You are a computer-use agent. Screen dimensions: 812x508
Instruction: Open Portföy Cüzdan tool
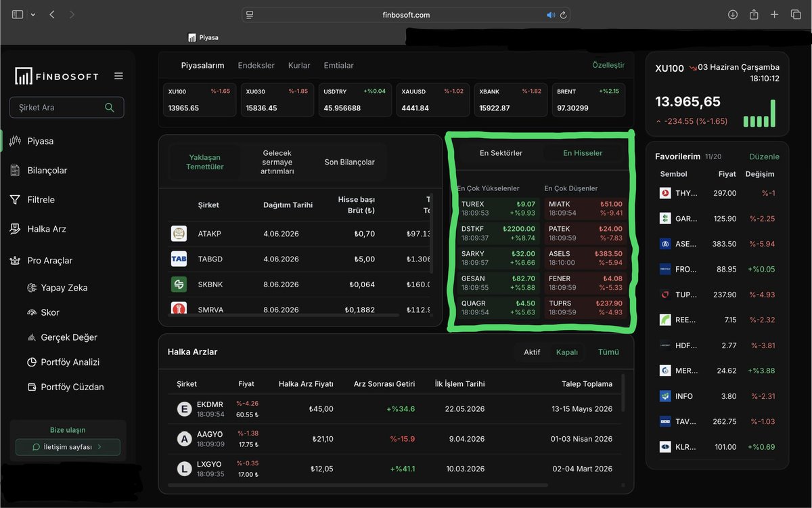tap(72, 387)
